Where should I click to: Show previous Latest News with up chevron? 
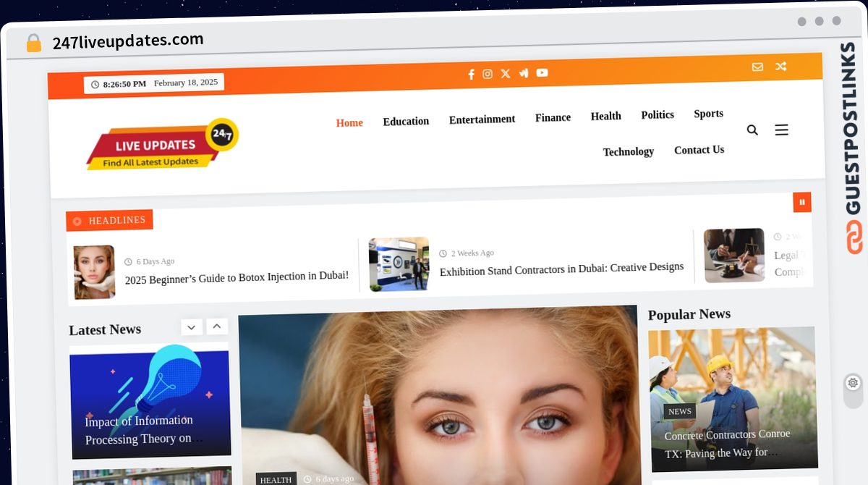(x=217, y=326)
